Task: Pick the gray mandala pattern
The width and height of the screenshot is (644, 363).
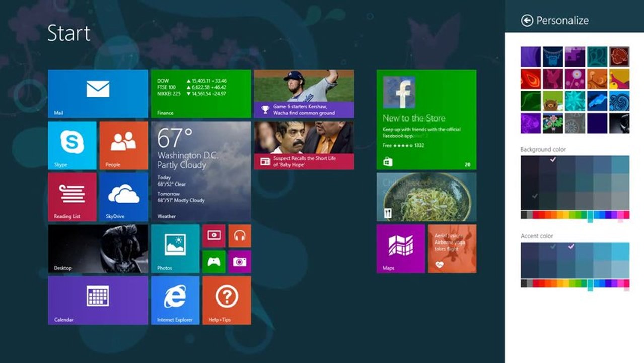Action: click(x=575, y=123)
